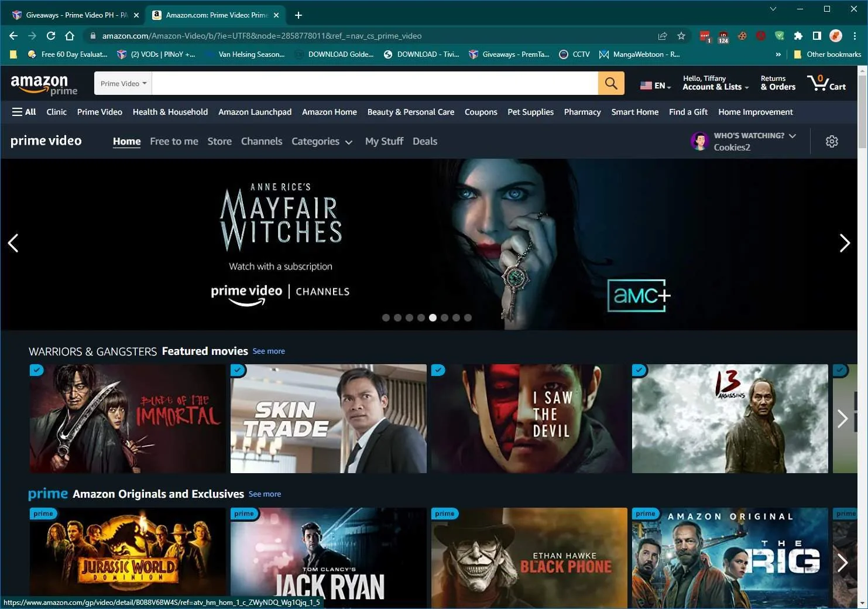868x609 pixels.
Task: Select the first carousel dot
Action: (386, 318)
